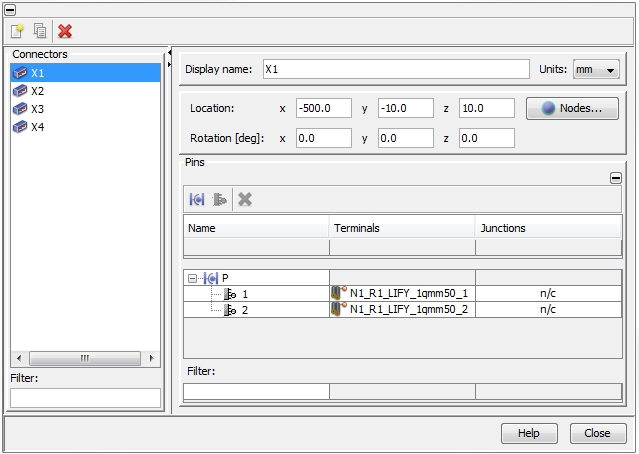This screenshot has width=639, height=454.
Task: Click the delete pin toolbar icon
Action: tap(245, 200)
